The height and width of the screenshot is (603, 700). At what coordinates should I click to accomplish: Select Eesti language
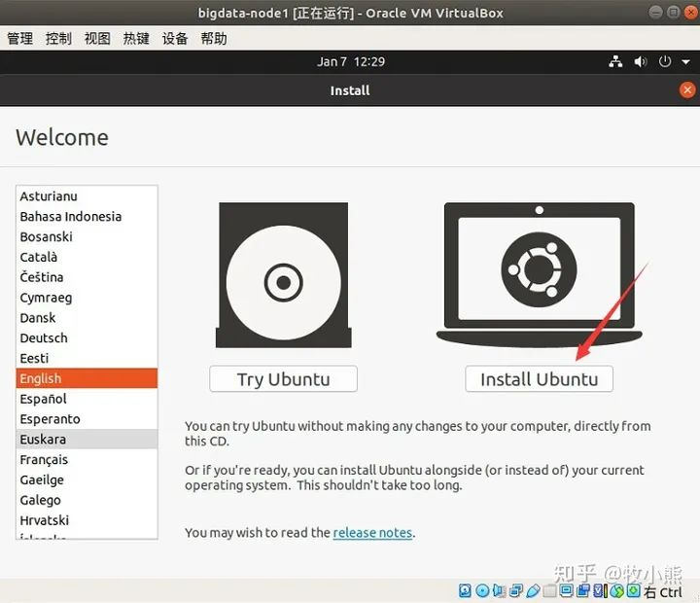click(x=87, y=358)
